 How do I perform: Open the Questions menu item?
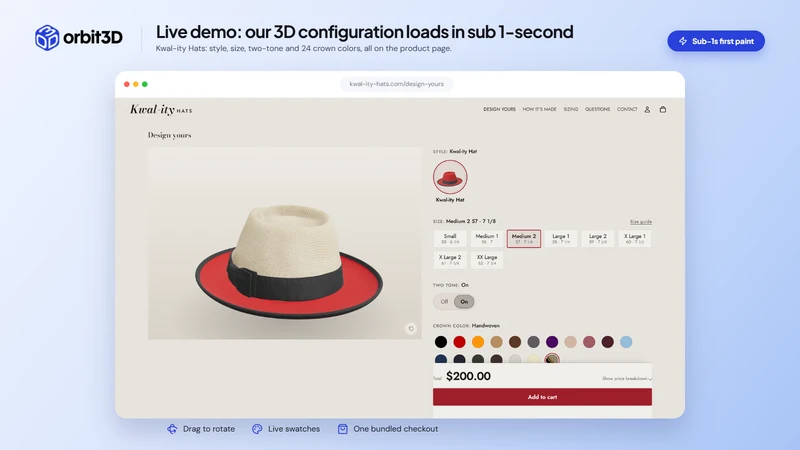pyautogui.click(x=597, y=109)
